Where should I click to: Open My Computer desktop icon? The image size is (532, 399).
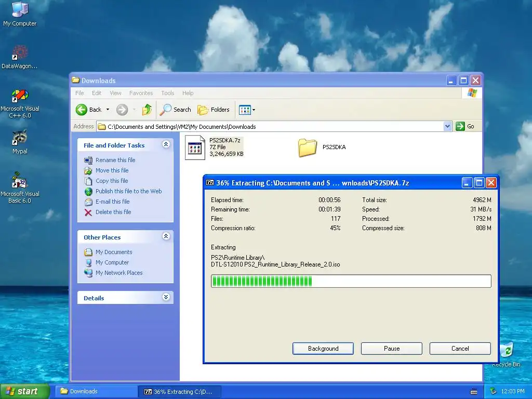(x=20, y=14)
